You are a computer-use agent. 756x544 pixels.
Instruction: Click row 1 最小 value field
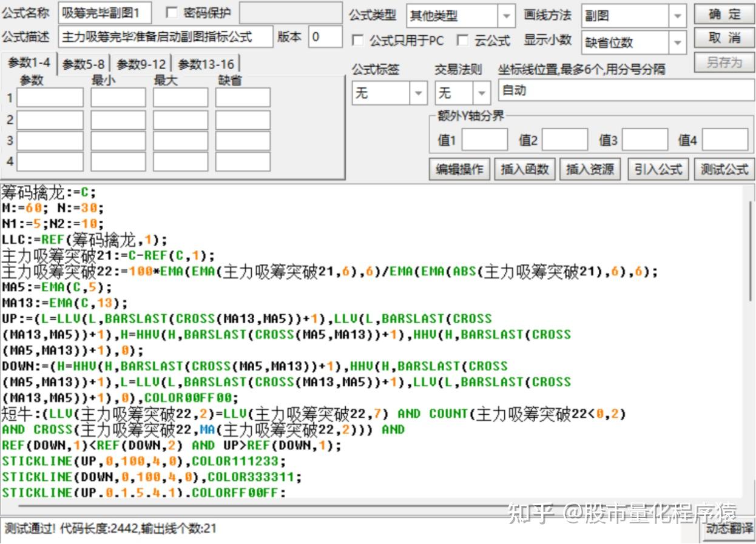point(118,98)
